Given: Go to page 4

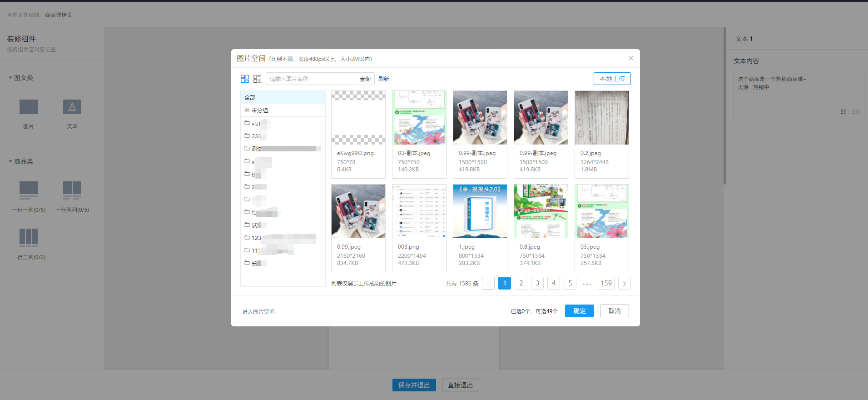Looking at the screenshot, I should tap(554, 283).
